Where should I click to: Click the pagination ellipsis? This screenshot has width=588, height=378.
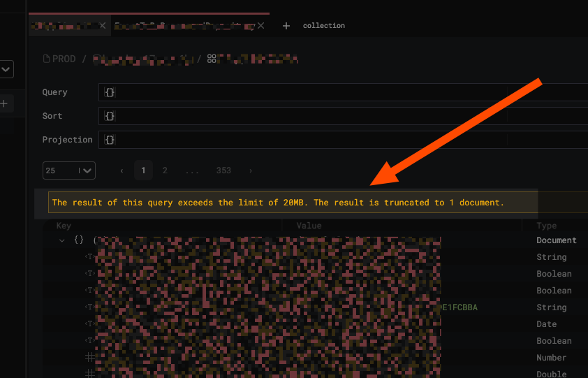point(192,171)
